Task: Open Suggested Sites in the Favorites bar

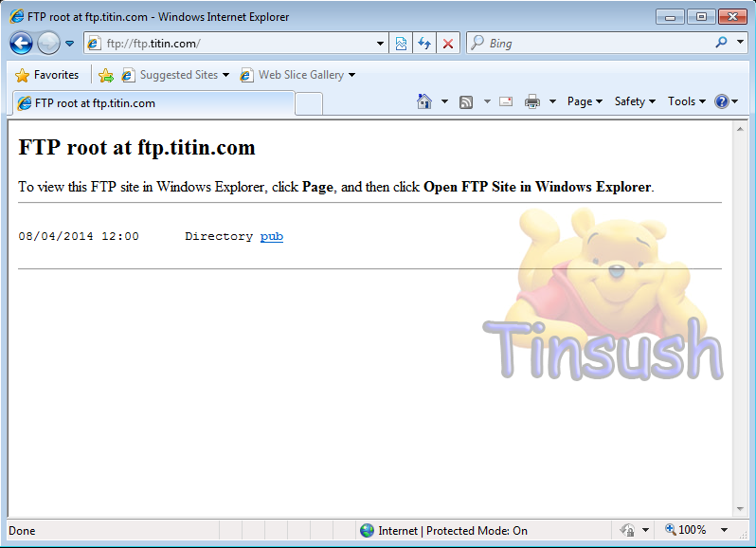Action: click(175, 75)
